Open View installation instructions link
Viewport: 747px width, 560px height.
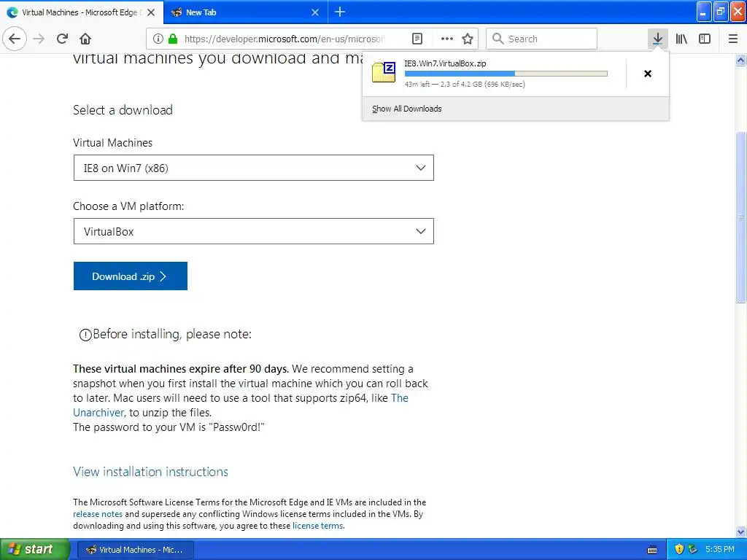150,472
